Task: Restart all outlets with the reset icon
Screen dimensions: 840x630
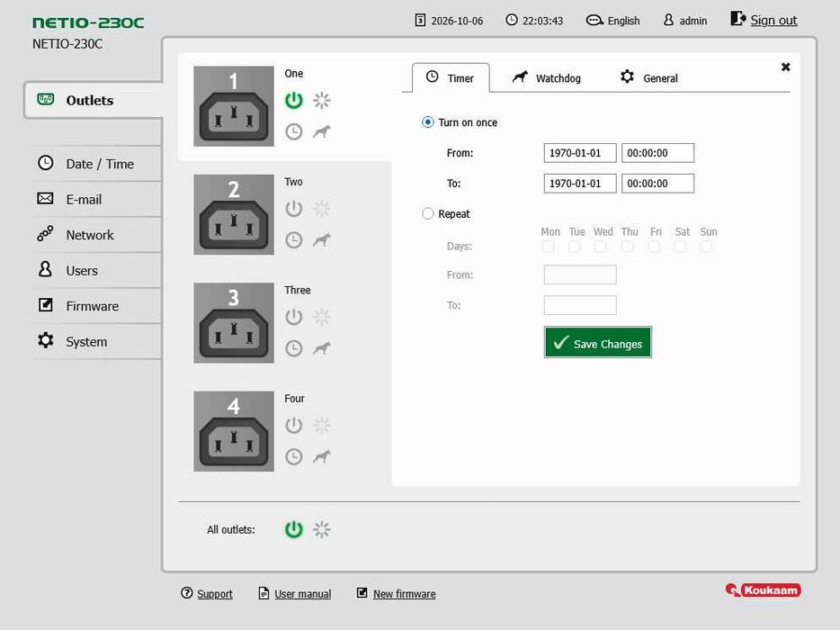Action: point(321,530)
